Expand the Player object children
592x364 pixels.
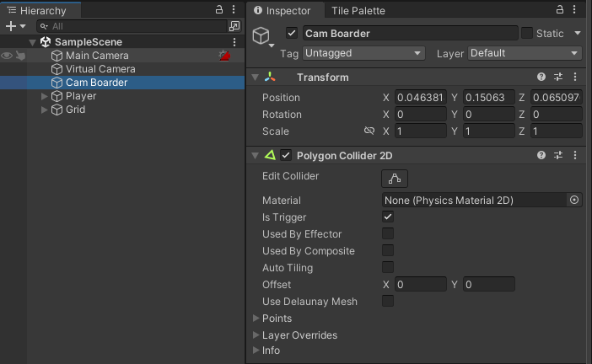45,96
